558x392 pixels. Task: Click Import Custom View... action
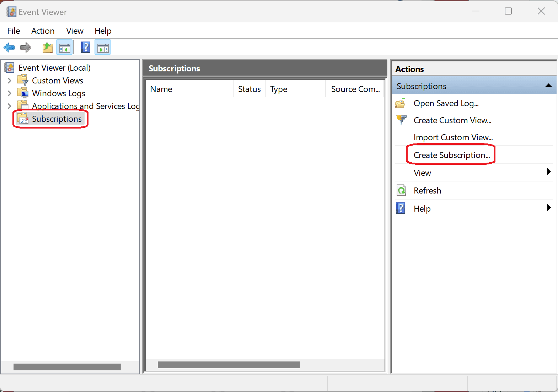[453, 137]
